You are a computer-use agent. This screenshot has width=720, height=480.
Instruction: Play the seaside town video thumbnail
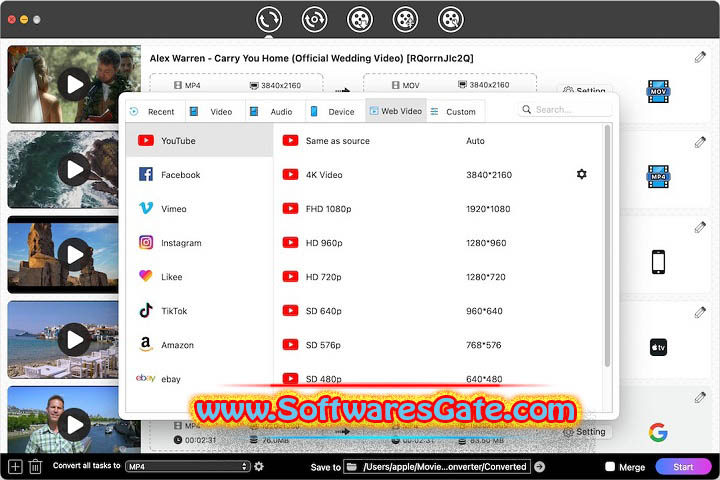pyautogui.click(x=74, y=339)
